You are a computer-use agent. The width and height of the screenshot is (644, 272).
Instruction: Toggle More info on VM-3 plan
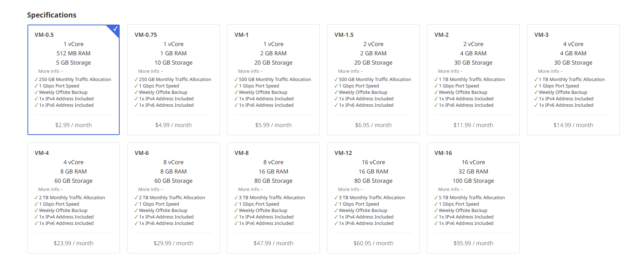pyautogui.click(x=550, y=71)
